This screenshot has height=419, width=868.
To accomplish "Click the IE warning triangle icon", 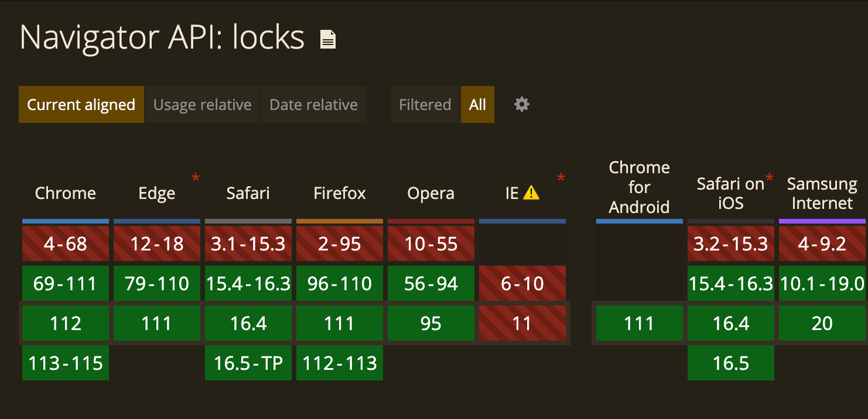I will 531,193.
